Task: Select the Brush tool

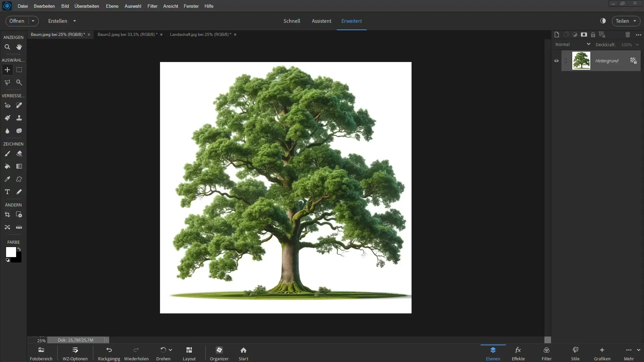Action: coord(7,154)
